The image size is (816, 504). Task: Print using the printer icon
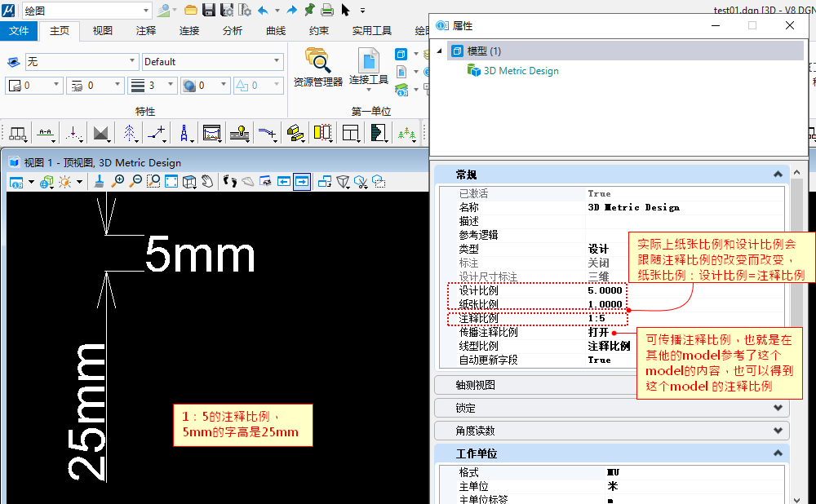pos(327,10)
